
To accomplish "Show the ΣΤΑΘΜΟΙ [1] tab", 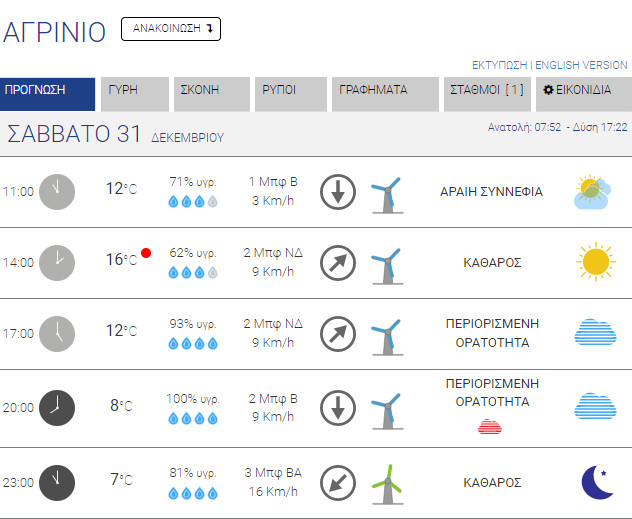I will [488, 90].
